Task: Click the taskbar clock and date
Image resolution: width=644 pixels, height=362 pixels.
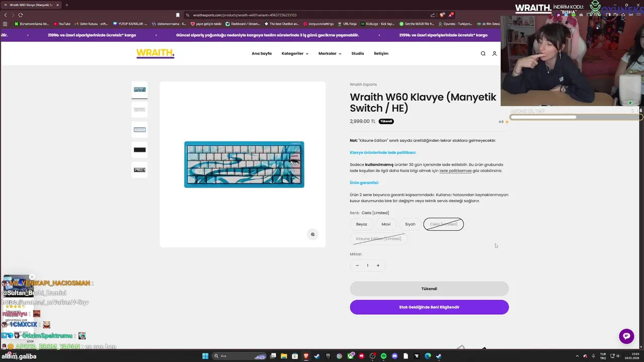Action: click(631, 356)
